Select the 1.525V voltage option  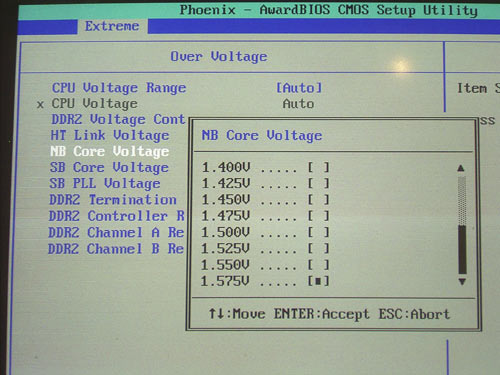(266, 249)
